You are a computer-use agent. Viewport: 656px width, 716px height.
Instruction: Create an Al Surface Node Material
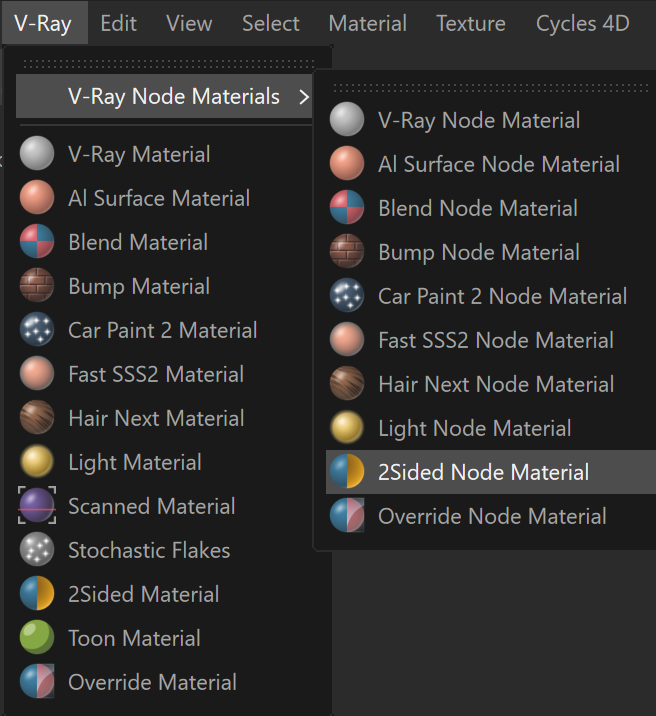pos(491,163)
